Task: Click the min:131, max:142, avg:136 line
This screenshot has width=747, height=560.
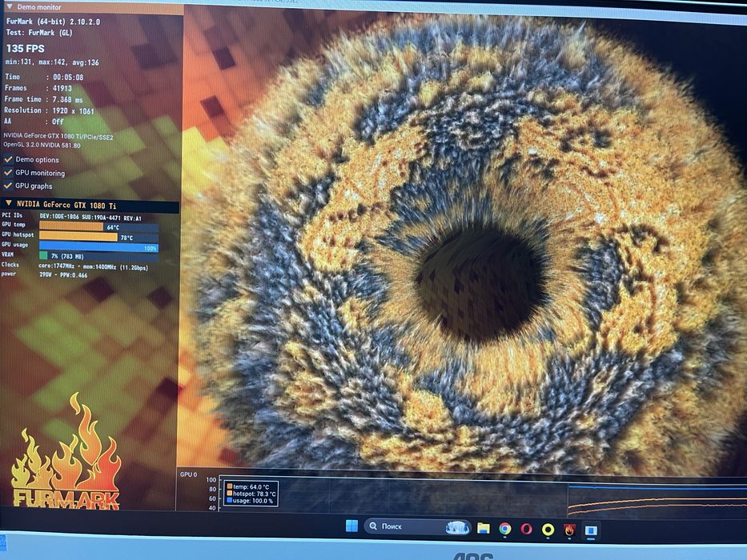Action: [52, 62]
